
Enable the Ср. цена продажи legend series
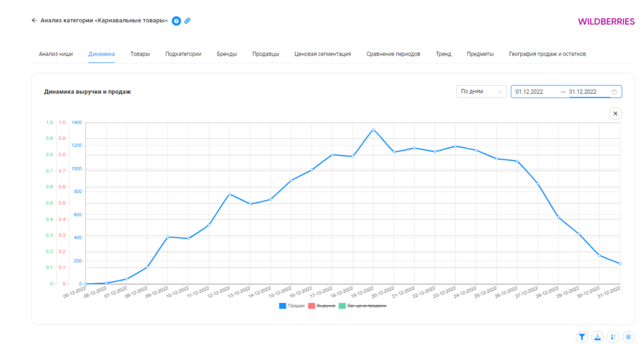point(363,306)
